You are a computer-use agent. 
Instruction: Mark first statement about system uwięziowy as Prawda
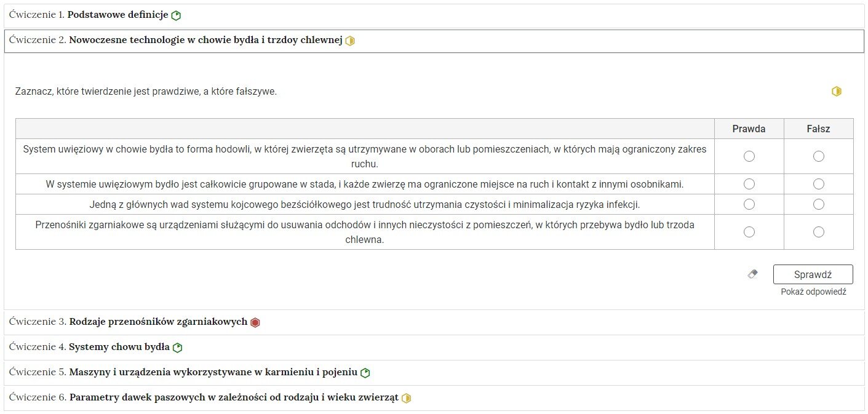point(749,156)
